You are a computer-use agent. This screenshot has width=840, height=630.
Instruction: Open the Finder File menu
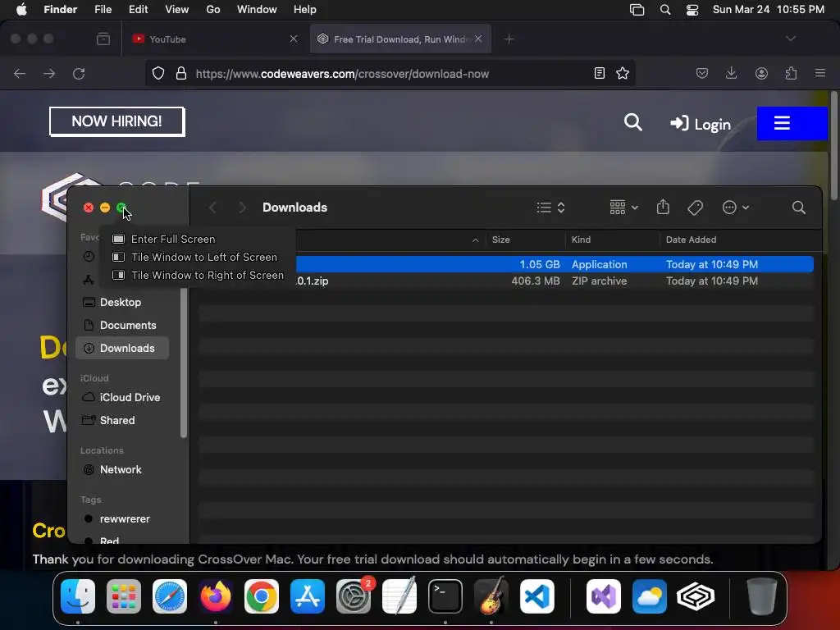pos(103,10)
